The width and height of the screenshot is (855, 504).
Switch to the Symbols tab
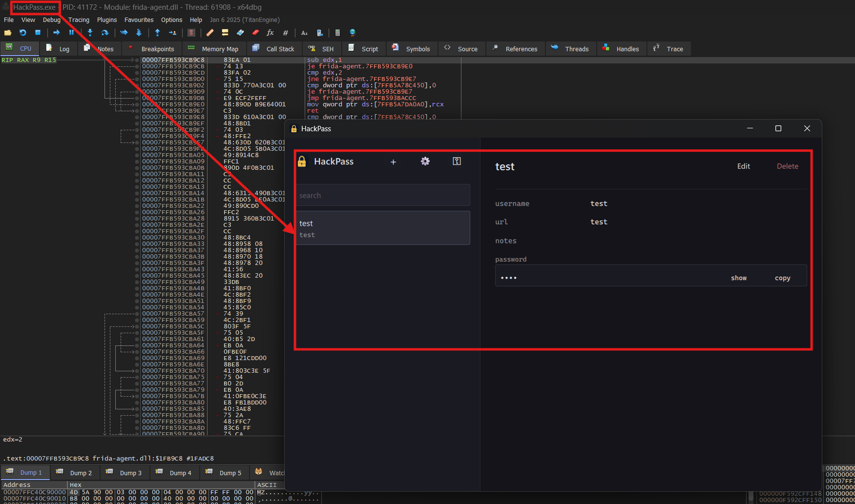tap(412, 49)
